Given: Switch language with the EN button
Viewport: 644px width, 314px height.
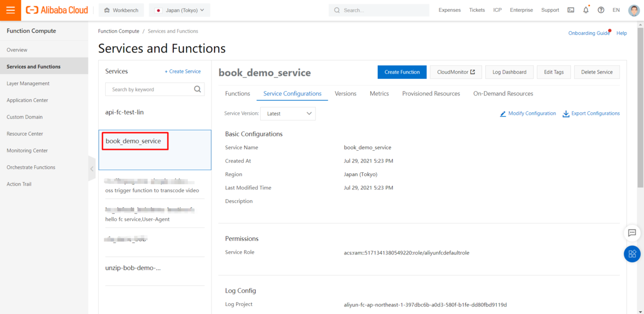Looking at the screenshot, I should pyautogui.click(x=616, y=10).
